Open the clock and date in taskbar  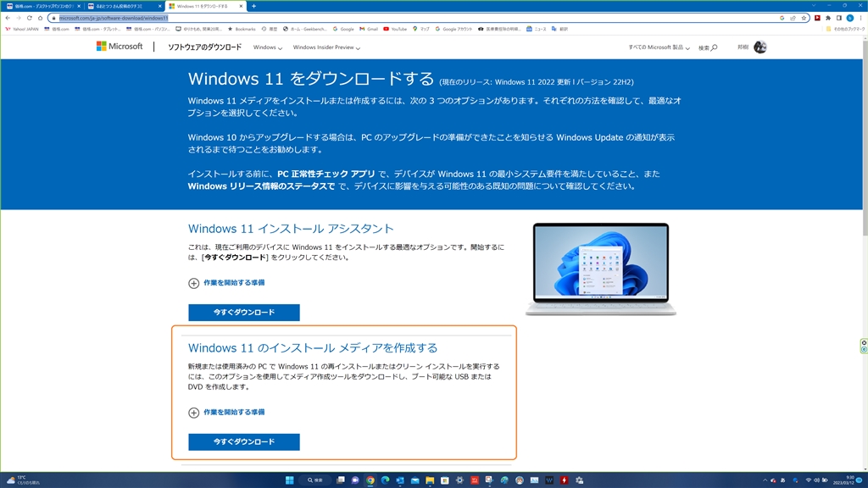[845, 480]
